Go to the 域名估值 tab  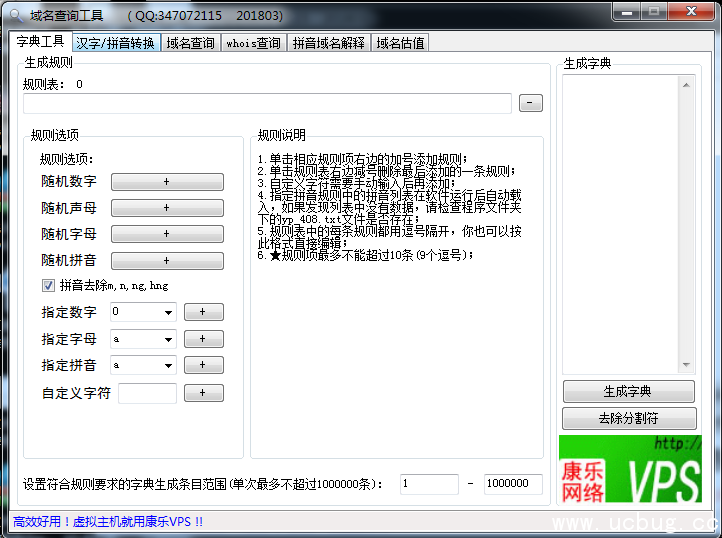click(x=399, y=43)
